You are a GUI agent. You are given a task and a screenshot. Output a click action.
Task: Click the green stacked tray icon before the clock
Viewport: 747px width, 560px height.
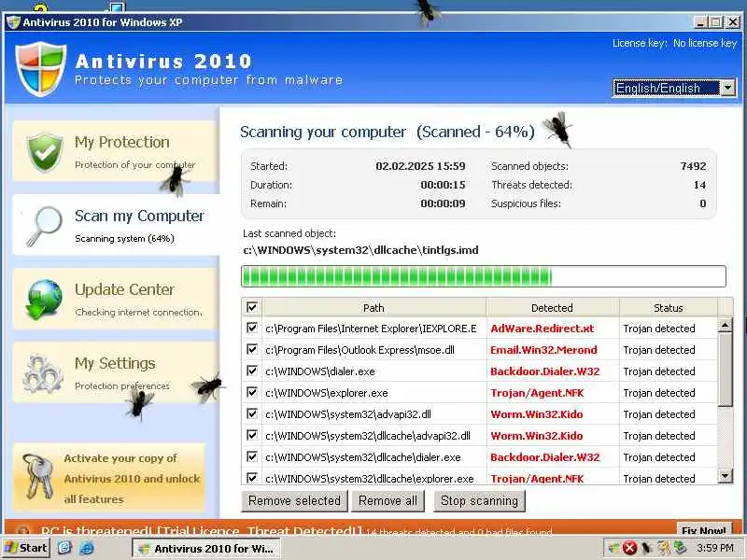tap(680, 548)
